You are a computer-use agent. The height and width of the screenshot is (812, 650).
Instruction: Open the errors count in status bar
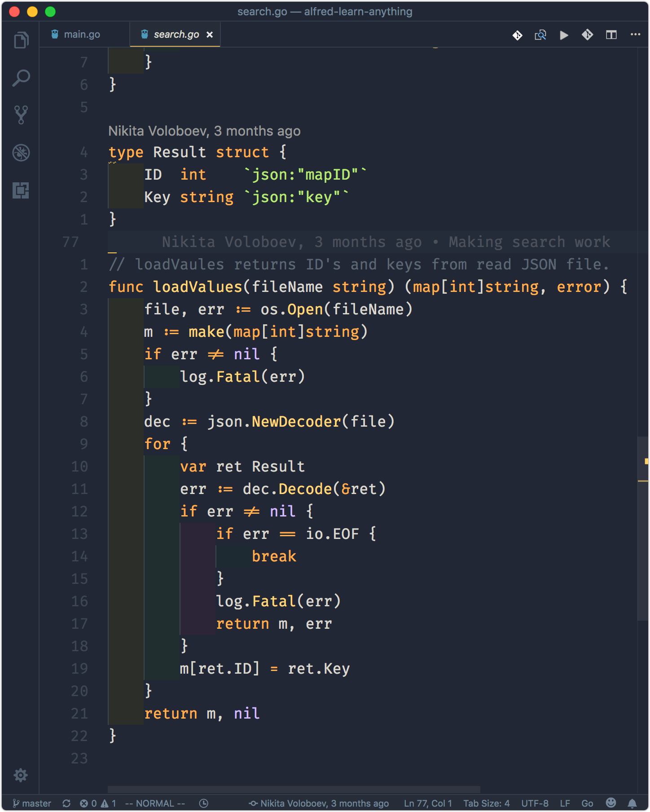pyautogui.click(x=88, y=803)
